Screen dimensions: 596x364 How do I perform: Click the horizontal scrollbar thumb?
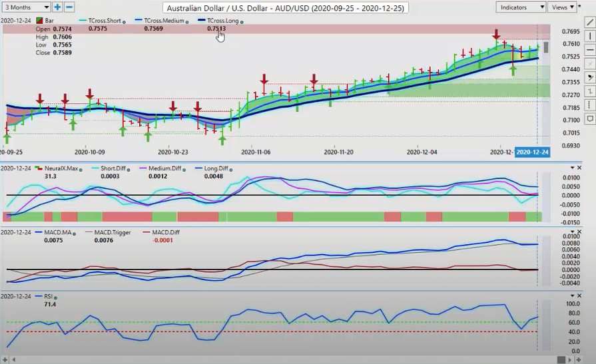[x=561, y=359]
